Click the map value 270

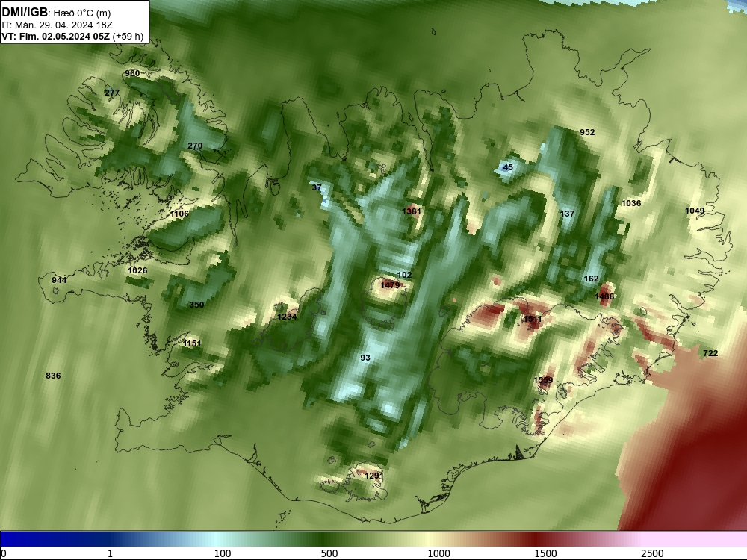[x=195, y=146]
